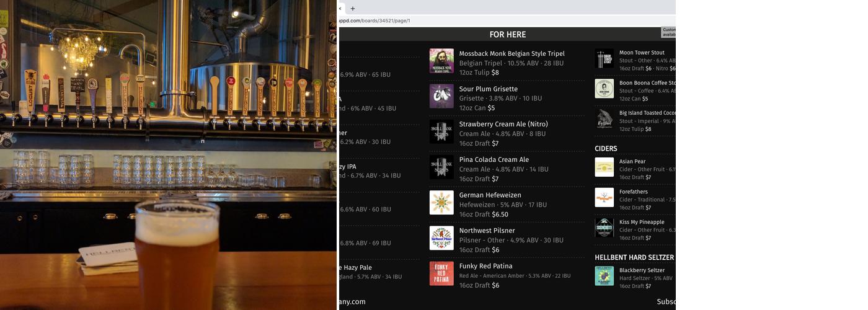
Task: Click the FOR HERE menu header
Action: (x=507, y=35)
